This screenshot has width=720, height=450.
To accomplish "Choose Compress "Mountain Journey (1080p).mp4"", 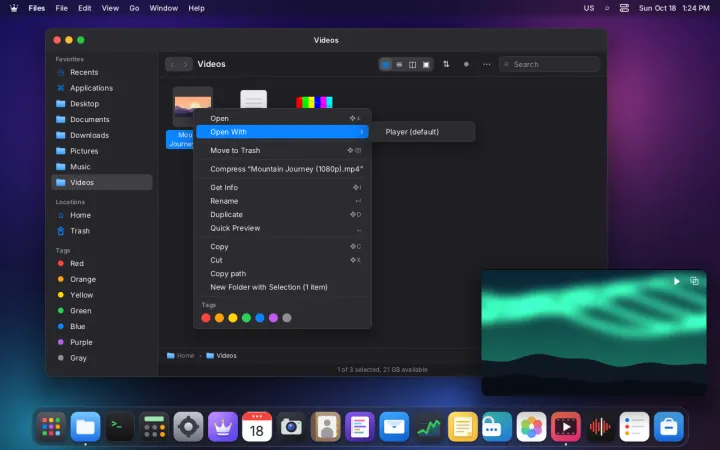I will coord(282,169).
